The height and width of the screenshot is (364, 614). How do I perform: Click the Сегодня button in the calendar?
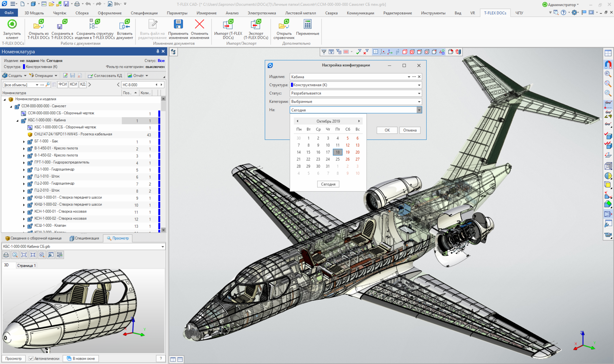(328, 184)
